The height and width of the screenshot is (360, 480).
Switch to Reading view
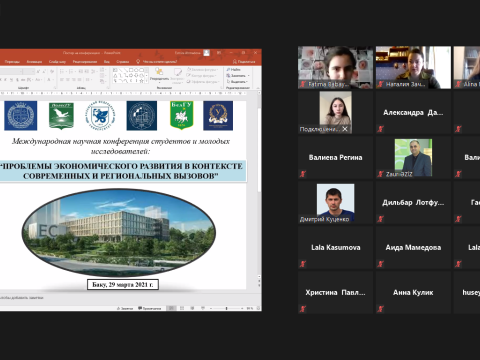pyautogui.click(x=192, y=308)
